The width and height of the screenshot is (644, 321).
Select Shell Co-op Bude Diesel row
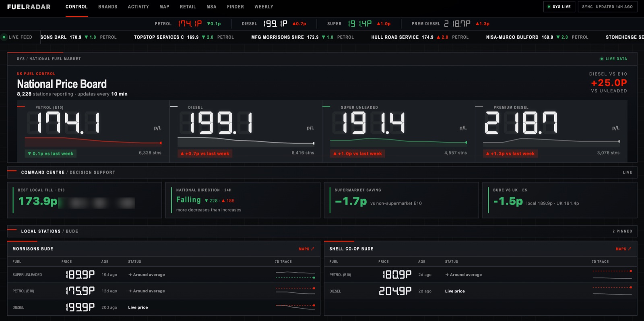(481, 291)
